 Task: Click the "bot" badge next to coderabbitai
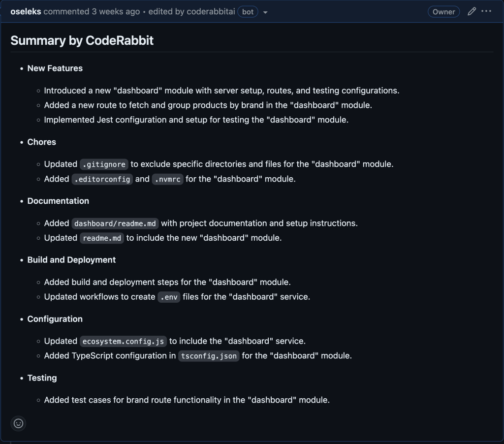coord(248,12)
